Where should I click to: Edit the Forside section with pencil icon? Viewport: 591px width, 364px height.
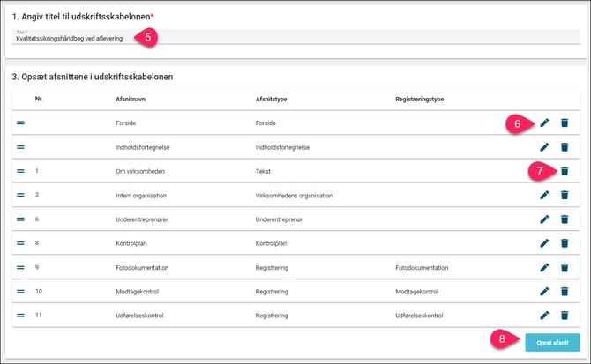[544, 123]
